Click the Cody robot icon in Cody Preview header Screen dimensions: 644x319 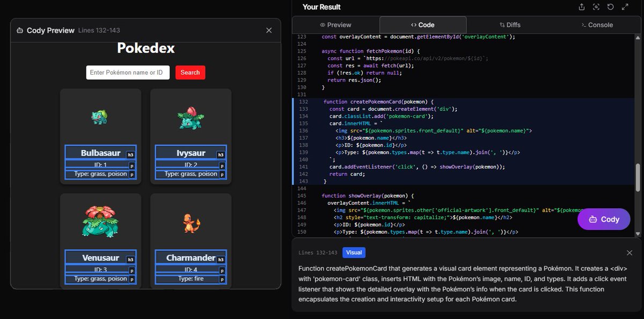[x=20, y=31]
